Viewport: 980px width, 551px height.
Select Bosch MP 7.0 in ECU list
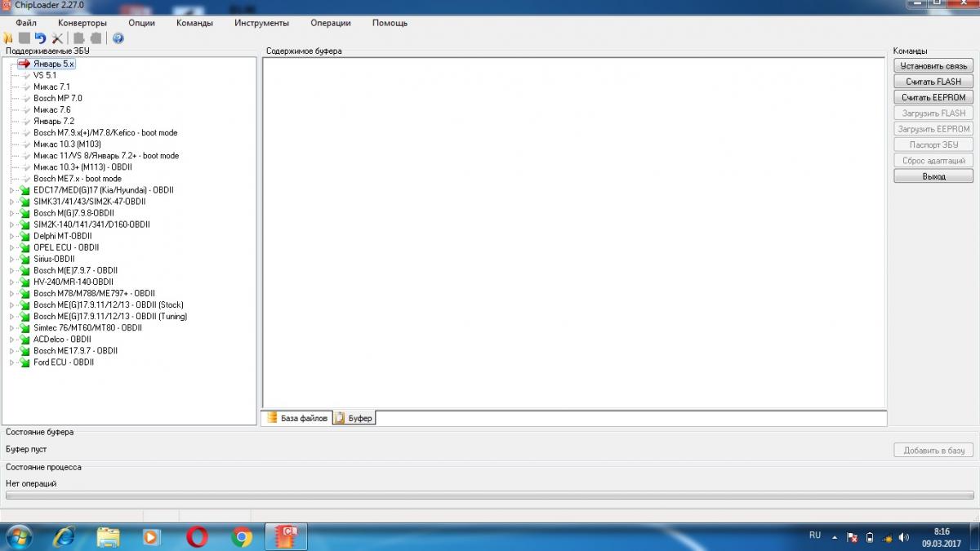tap(58, 98)
